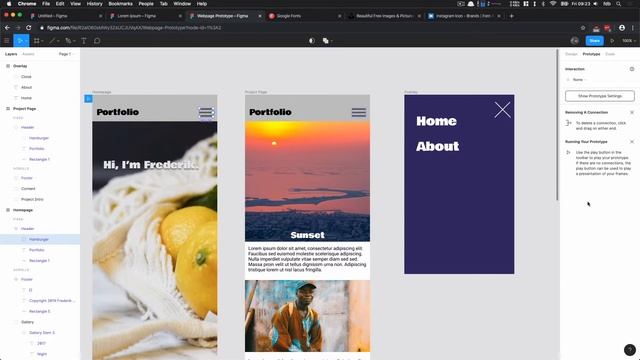Switch to the Assets tab
Viewport: 640px width, 360px height.
point(28,54)
